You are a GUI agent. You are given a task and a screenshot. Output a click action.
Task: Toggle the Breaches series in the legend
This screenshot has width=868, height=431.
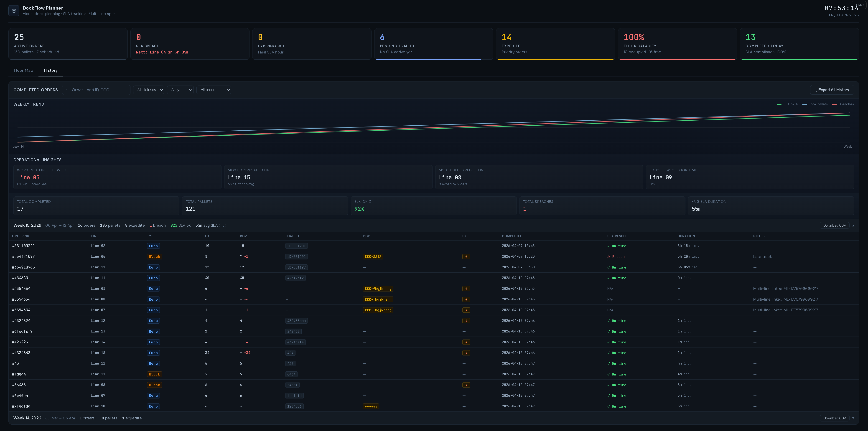tap(844, 104)
